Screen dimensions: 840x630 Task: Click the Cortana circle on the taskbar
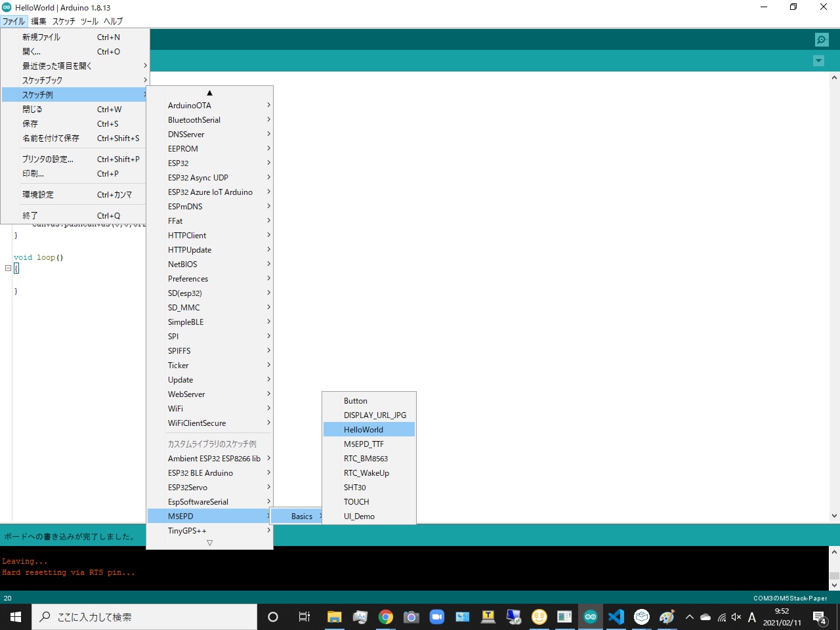pyautogui.click(x=273, y=617)
